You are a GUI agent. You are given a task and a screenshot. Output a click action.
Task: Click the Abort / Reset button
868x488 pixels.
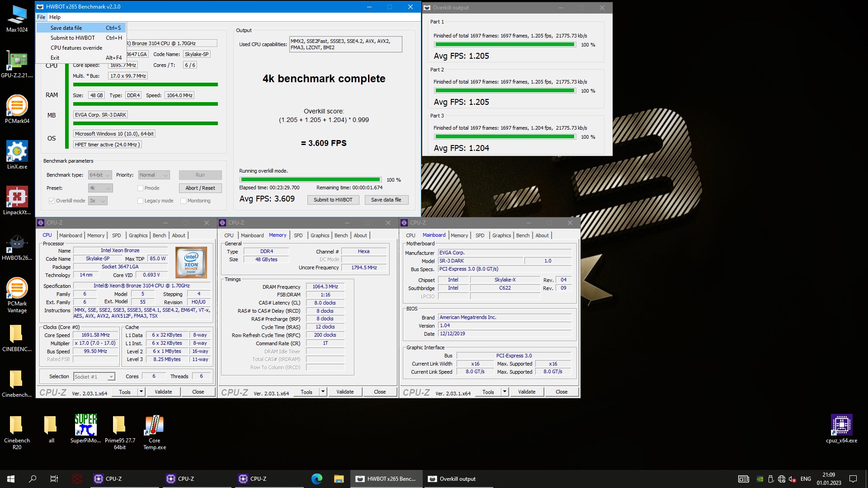tap(200, 188)
